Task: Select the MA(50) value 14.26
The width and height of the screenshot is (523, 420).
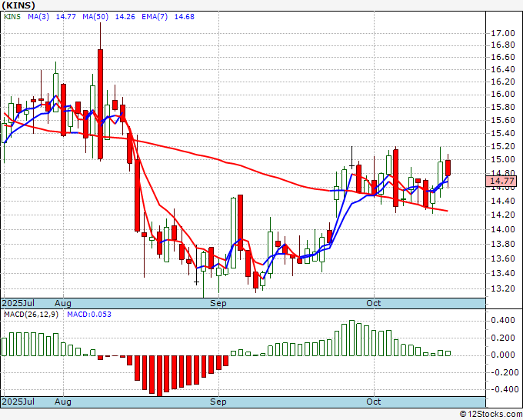Action: point(125,17)
